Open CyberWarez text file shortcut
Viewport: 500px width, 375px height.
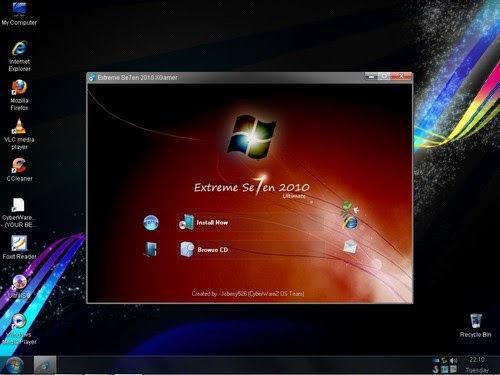19,212
